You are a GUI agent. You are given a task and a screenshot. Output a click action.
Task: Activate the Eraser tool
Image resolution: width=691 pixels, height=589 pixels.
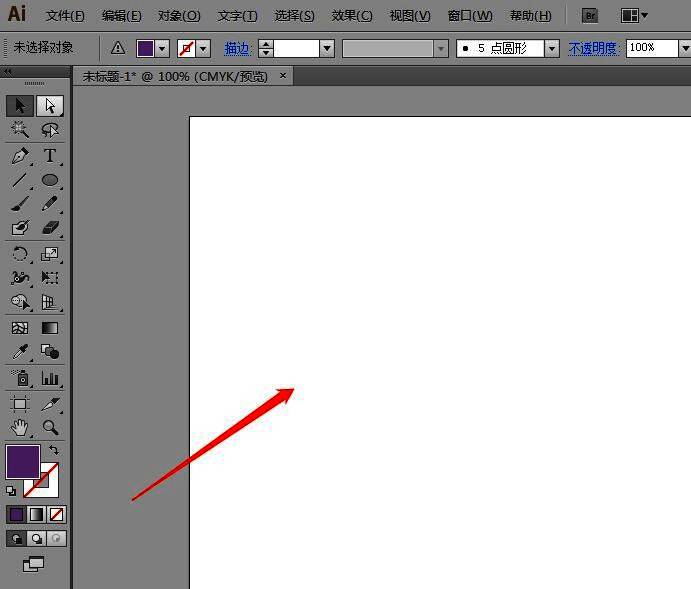49,229
